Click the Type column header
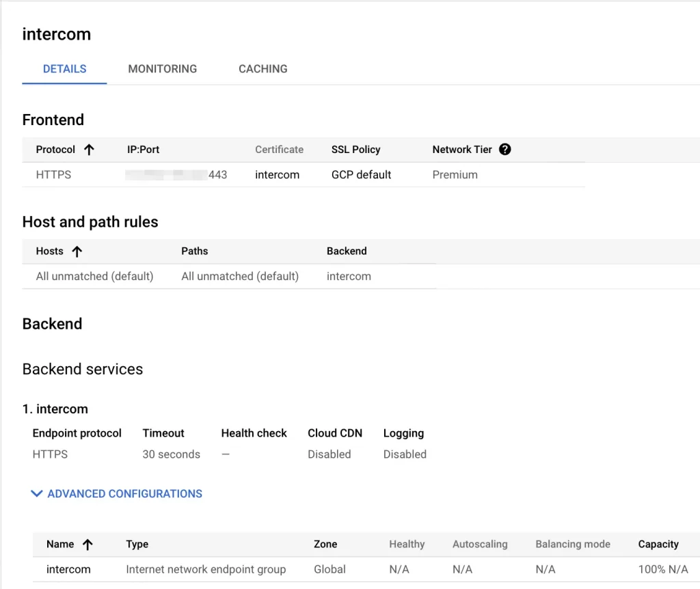The image size is (700, 589). click(x=137, y=545)
